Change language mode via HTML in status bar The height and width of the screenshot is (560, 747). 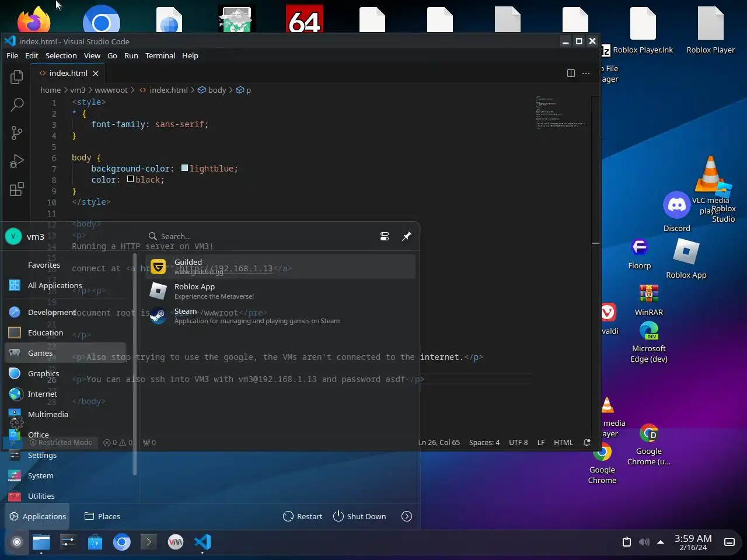(x=563, y=442)
